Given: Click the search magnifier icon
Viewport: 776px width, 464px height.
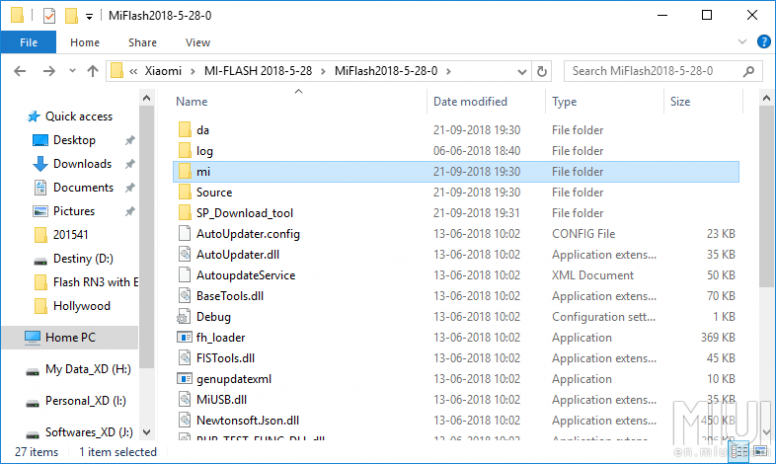Looking at the screenshot, I should pyautogui.click(x=749, y=71).
